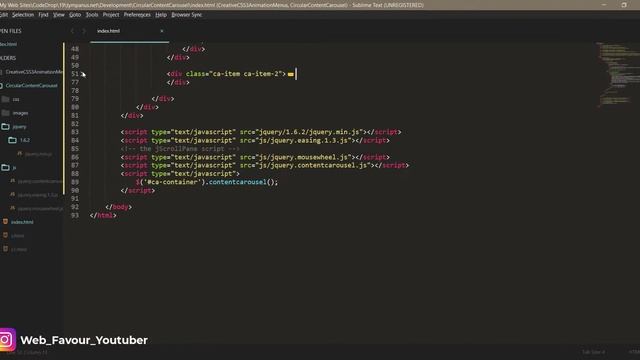
Task: Click the contentcarousel function call text
Action: (x=237, y=182)
